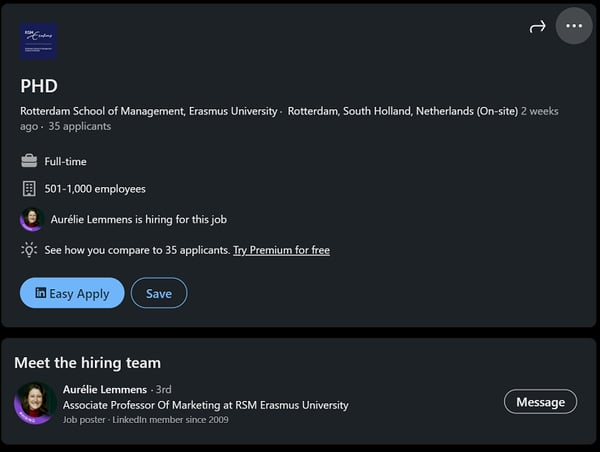Click small hirer avatar beside hiring notice
Viewport: 600px width, 452px height.
point(32,219)
